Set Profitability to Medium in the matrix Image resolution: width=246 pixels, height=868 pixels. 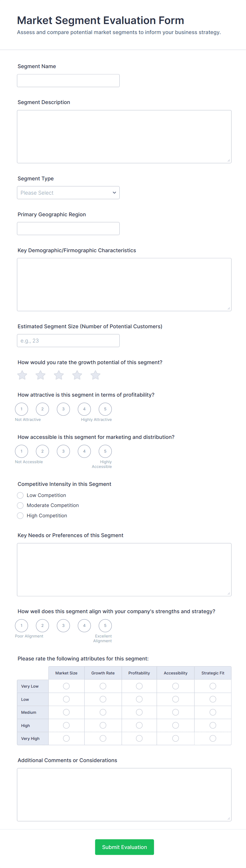click(x=139, y=712)
